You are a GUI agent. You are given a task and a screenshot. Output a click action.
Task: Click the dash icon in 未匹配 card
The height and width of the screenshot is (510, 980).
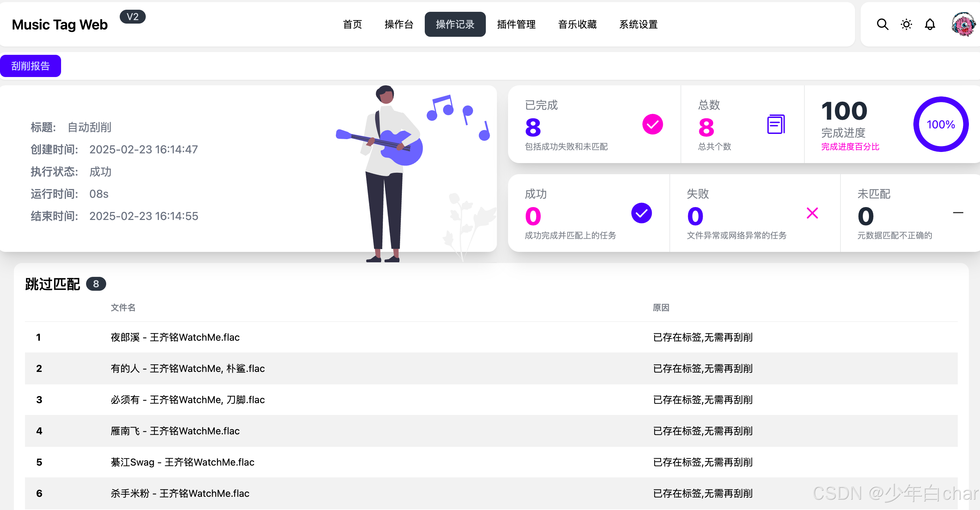958,213
